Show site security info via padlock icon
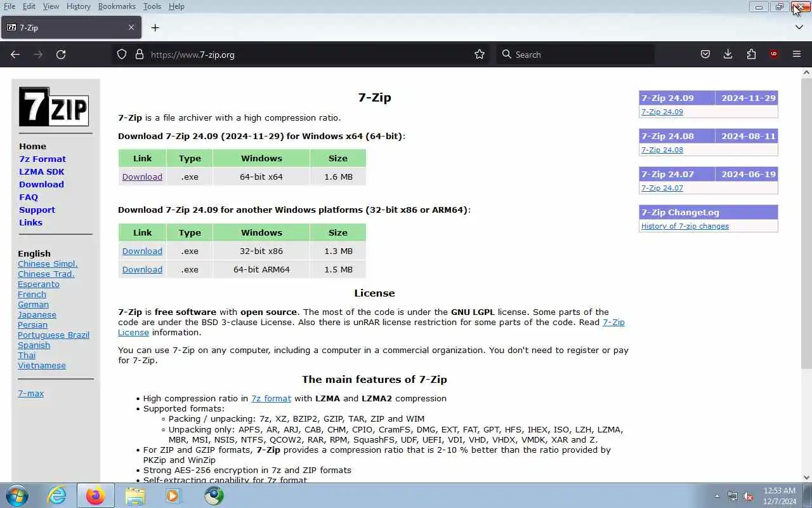 [x=140, y=55]
